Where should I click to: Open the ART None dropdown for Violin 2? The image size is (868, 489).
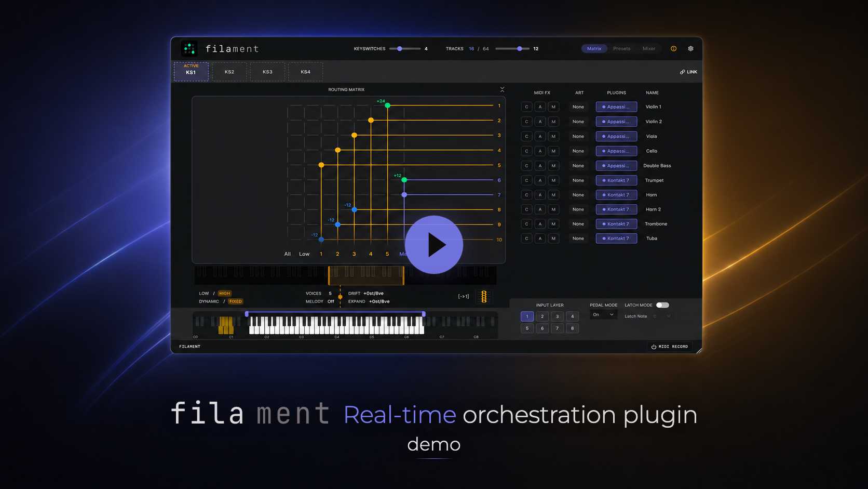pos(578,122)
